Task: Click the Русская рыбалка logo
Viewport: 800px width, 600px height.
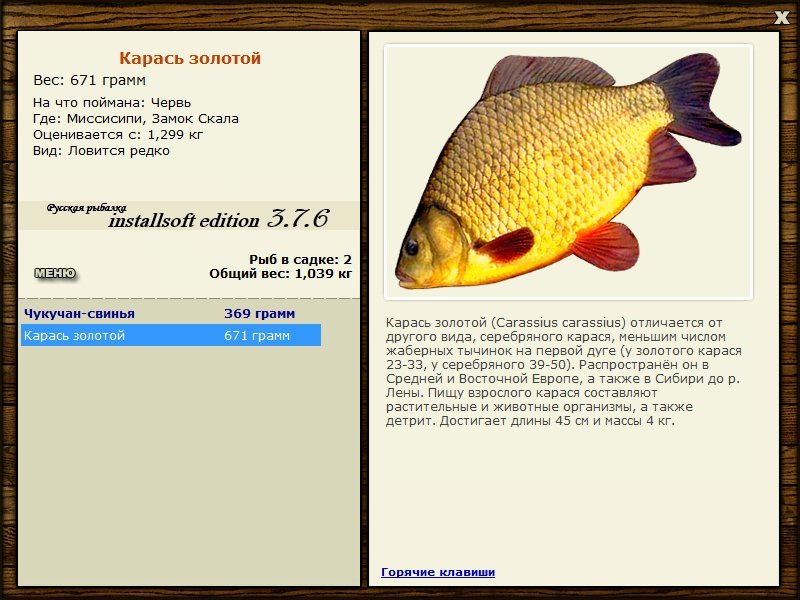Action: pos(85,207)
